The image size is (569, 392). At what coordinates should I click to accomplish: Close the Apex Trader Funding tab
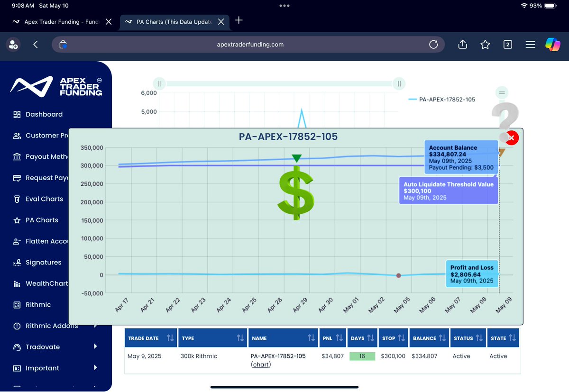pyautogui.click(x=109, y=22)
